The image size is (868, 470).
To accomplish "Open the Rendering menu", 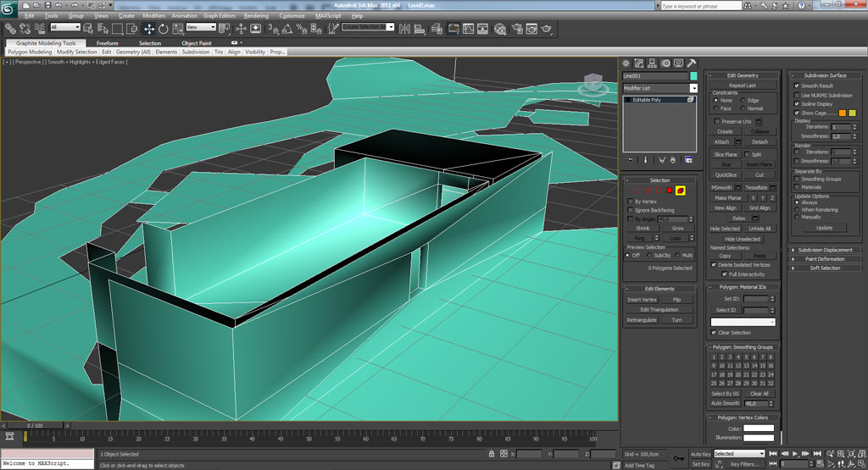I will [x=255, y=15].
